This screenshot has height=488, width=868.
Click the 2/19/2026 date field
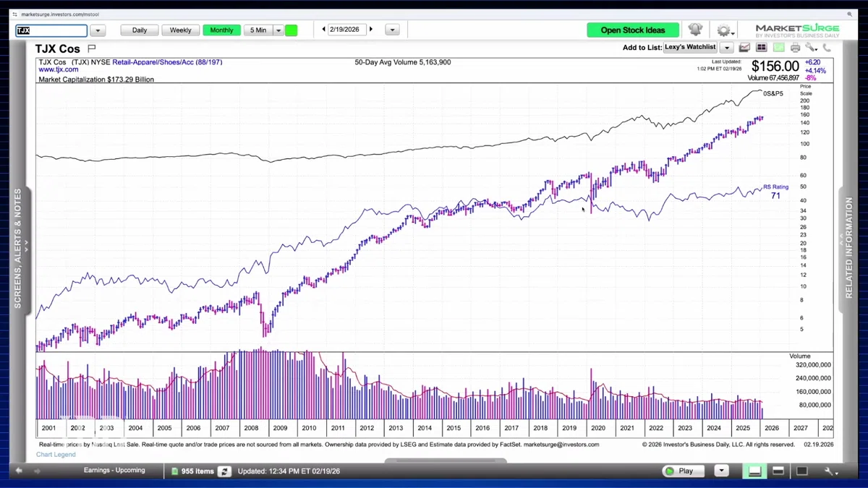347,30
